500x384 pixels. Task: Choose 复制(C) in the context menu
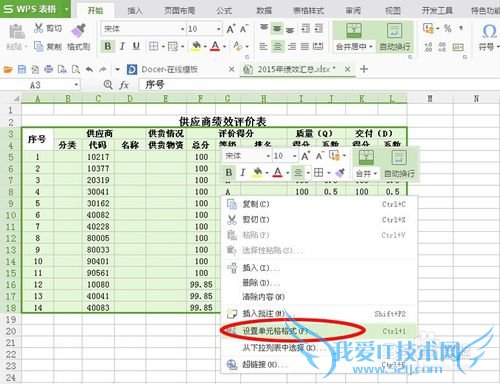[319, 204]
